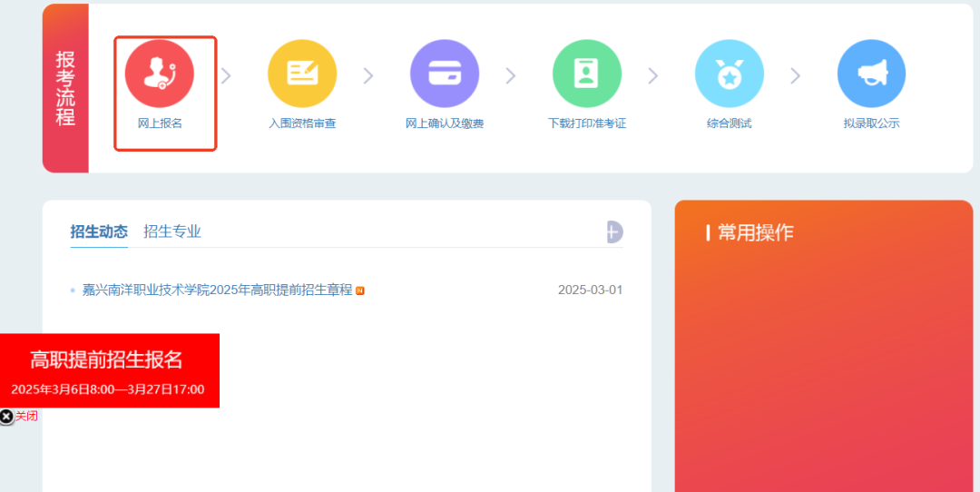Click the 关闭 text under the banner

(26, 417)
